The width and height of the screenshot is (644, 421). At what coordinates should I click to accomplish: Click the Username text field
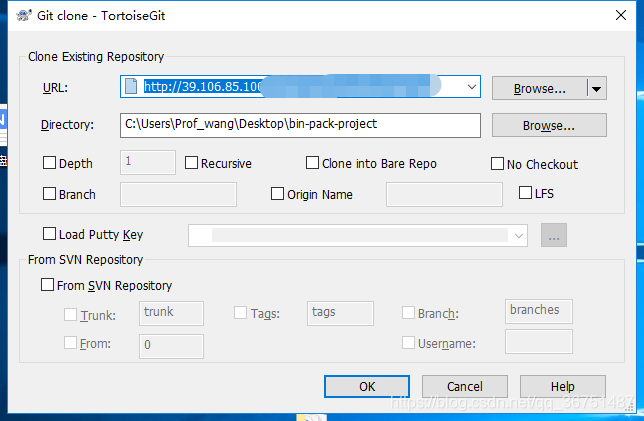tap(539, 341)
